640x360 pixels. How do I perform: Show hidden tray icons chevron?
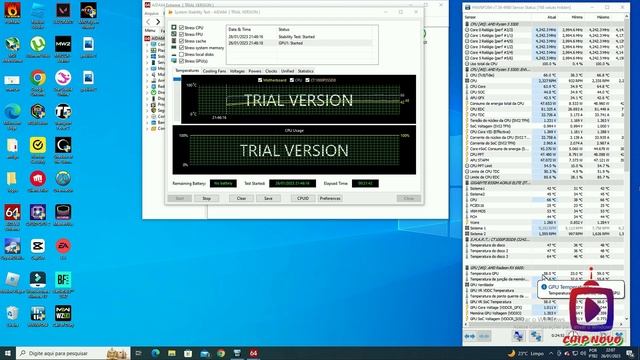click(551, 353)
